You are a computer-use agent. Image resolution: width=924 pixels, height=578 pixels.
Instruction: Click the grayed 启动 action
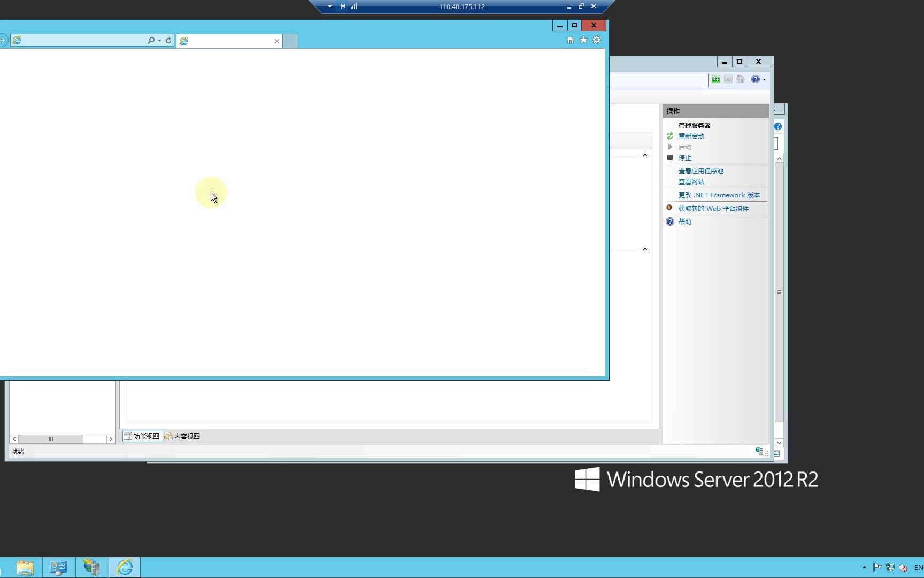point(685,147)
